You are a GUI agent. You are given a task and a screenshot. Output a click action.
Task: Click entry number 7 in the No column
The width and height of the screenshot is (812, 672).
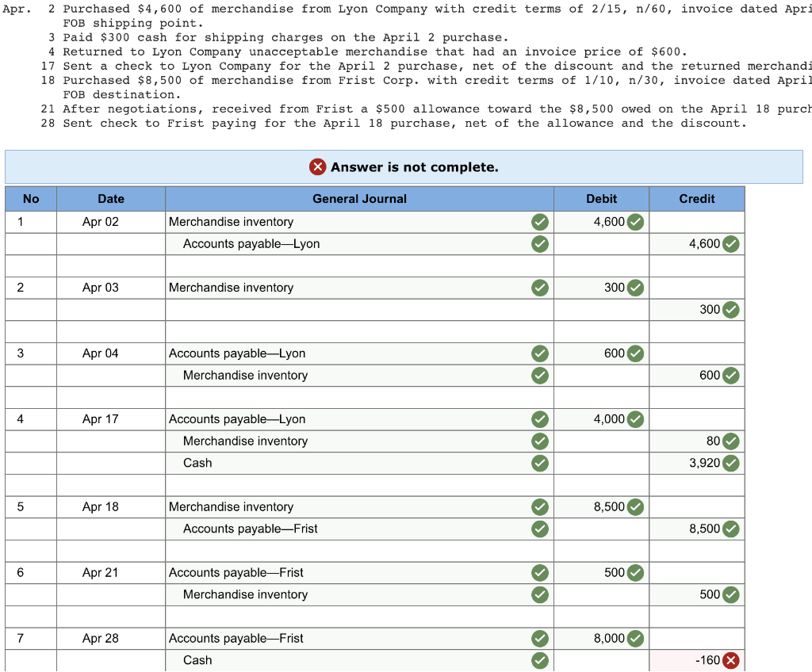tap(31, 639)
